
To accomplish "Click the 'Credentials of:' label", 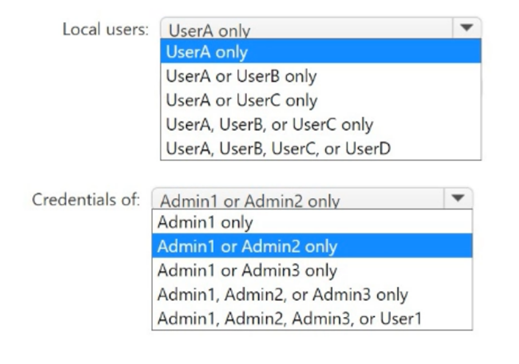I will coord(86,200).
